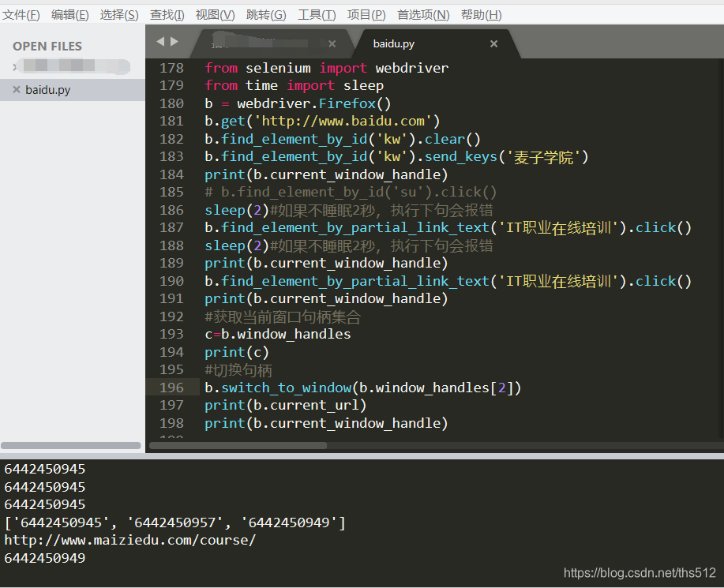The image size is (724, 588).
Task: Open the 帮助(H) menu
Action: tap(481, 15)
